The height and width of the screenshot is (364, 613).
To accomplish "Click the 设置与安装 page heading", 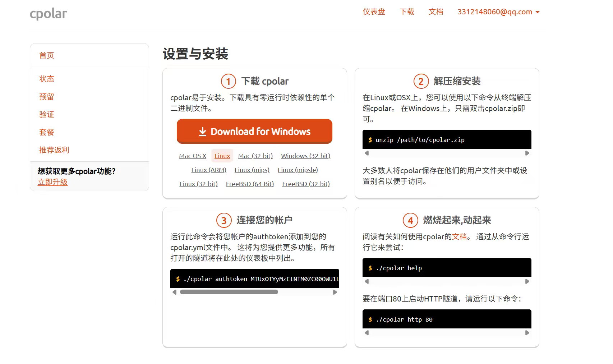I will tap(195, 54).
